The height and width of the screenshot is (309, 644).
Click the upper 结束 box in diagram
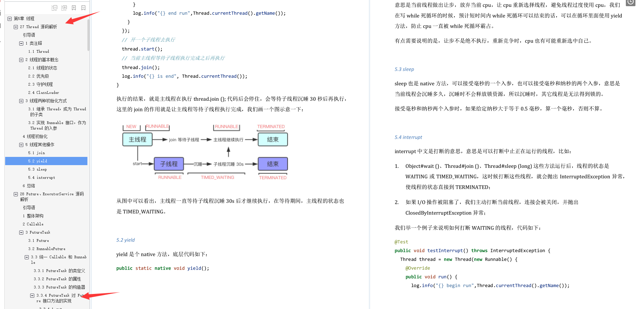[x=273, y=139]
